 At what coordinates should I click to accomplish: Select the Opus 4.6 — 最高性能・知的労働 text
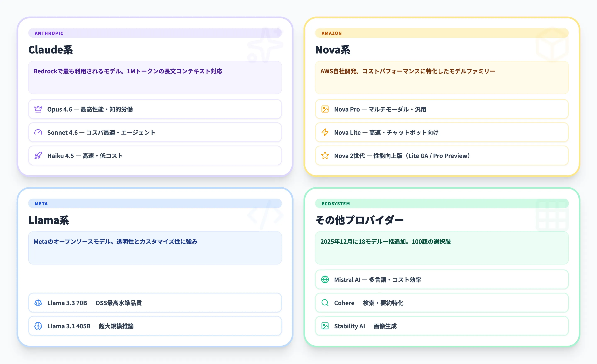click(90, 109)
